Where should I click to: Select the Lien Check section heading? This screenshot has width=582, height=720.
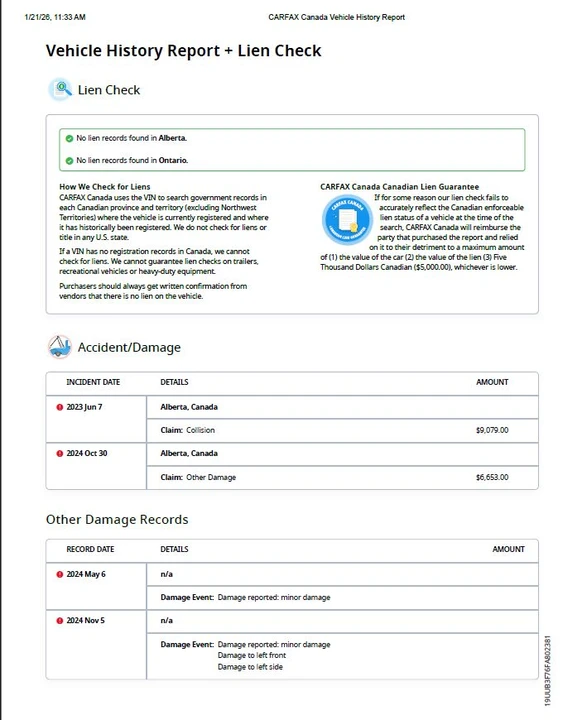click(109, 90)
